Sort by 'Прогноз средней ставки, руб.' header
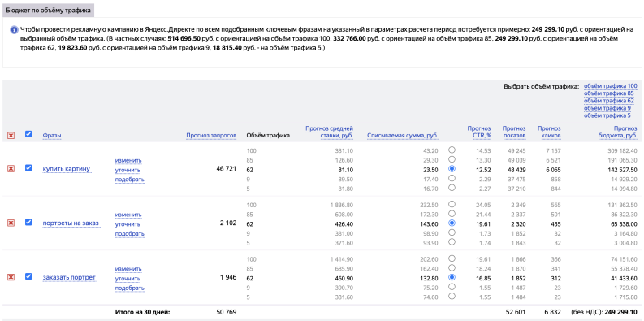 point(330,132)
